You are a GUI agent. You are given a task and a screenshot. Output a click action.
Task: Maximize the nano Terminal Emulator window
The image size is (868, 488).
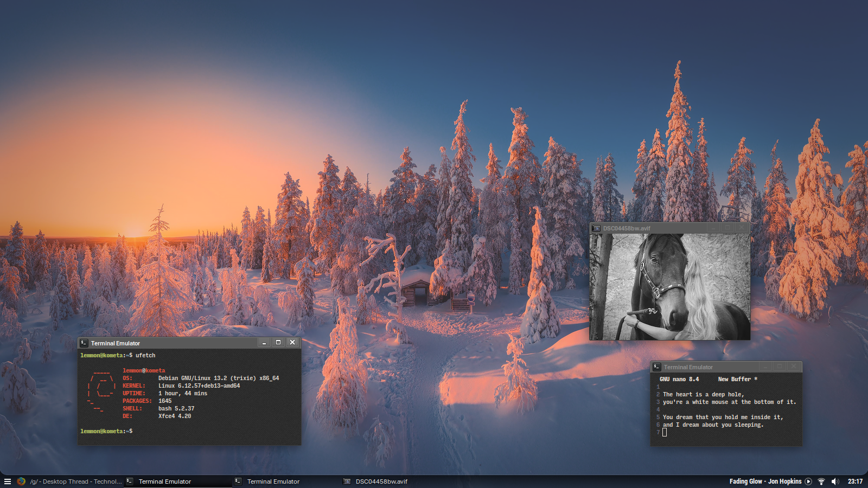(x=780, y=367)
